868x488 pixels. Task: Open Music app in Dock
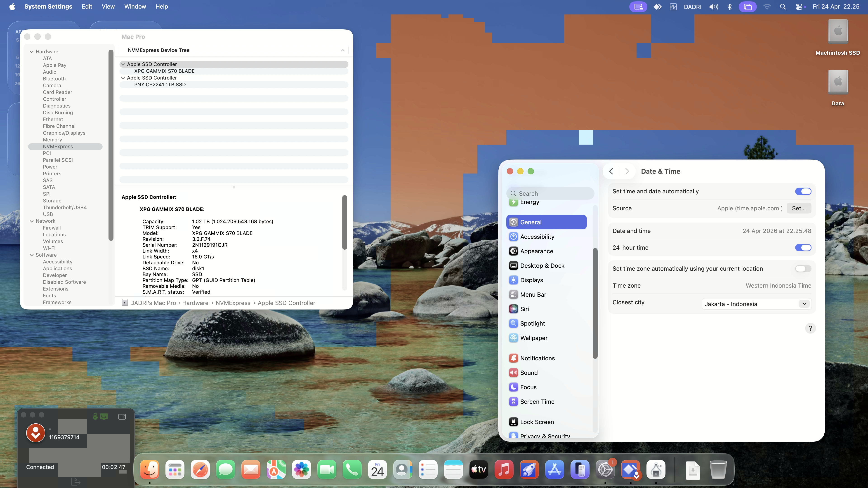point(504,469)
